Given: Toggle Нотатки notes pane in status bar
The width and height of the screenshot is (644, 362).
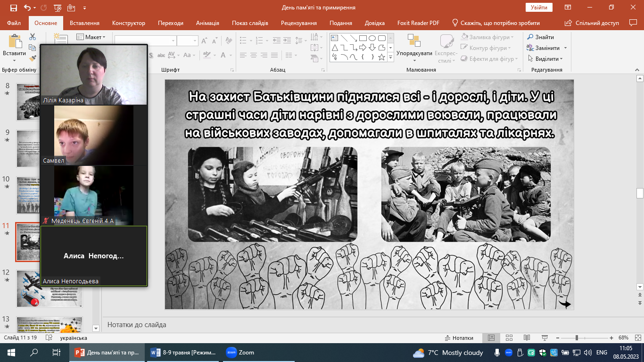Looking at the screenshot, I should (x=459, y=338).
